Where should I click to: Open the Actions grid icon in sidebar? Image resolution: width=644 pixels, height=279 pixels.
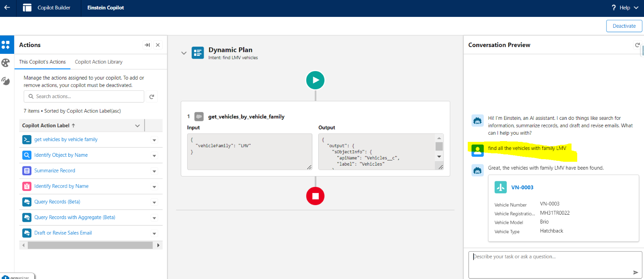pos(6,45)
